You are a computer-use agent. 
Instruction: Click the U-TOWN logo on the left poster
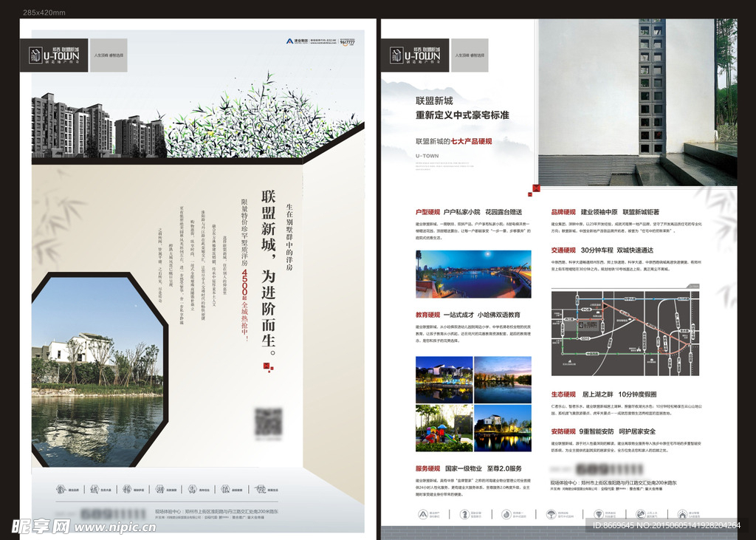coord(53,55)
